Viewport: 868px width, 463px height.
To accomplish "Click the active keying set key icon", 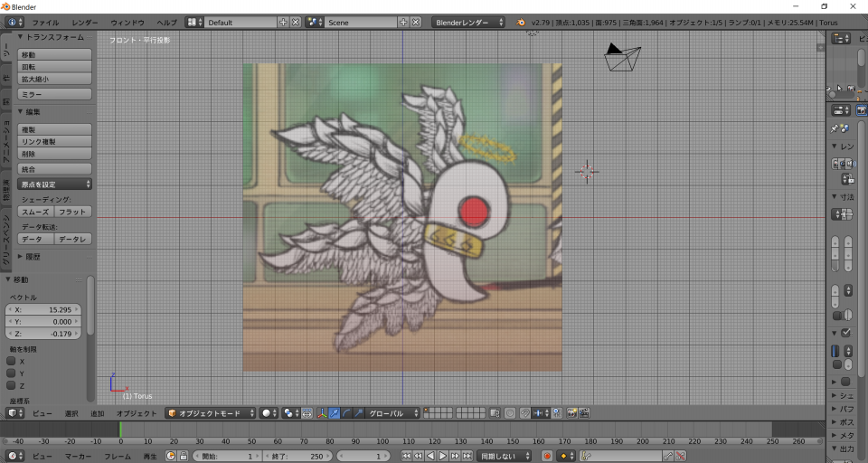I will tap(586, 456).
